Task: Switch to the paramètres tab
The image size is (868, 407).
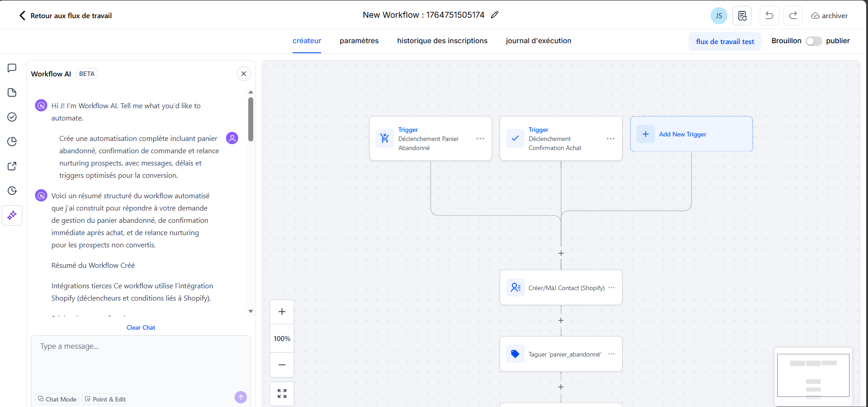Action: (x=359, y=41)
